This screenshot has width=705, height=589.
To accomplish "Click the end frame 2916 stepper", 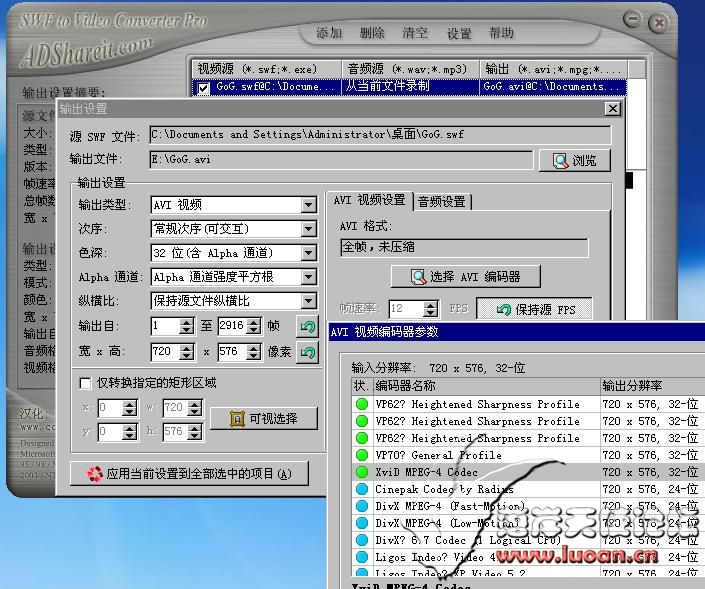I will 254,326.
